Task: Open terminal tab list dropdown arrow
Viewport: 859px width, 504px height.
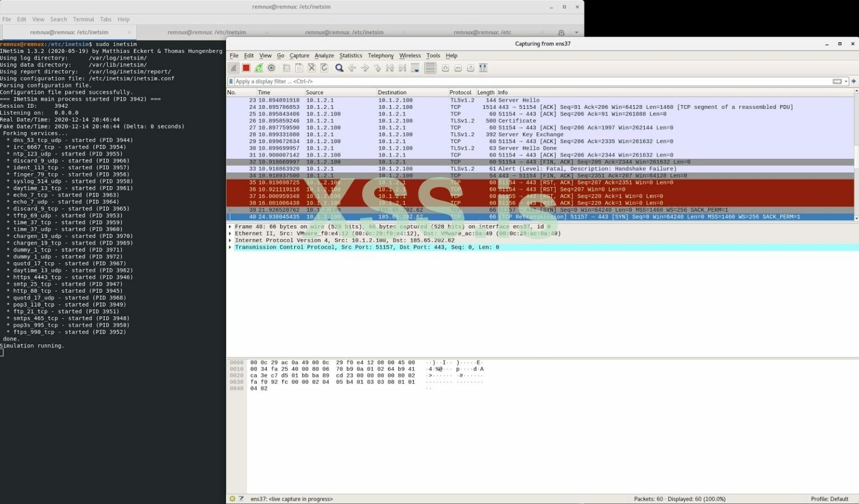Action: tap(577, 32)
